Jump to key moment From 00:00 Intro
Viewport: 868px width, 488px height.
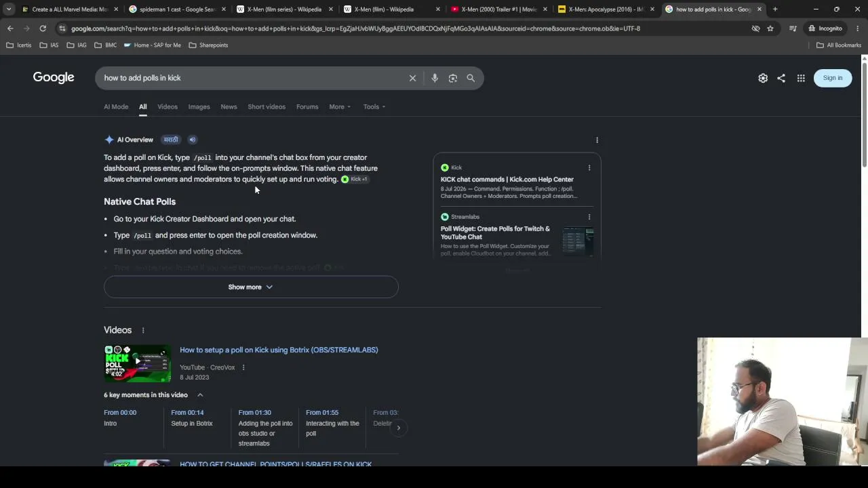(120, 418)
